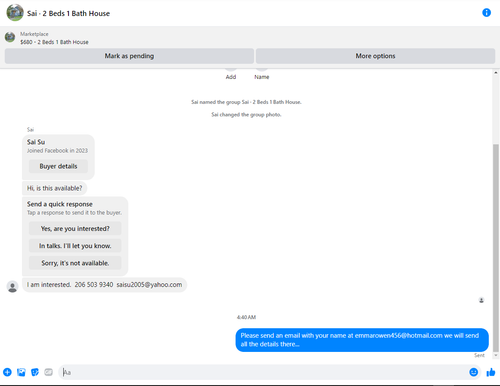Screen dimensions: 500x386
Task: Click the message "Hi, is this available?"
Action: pos(55,188)
